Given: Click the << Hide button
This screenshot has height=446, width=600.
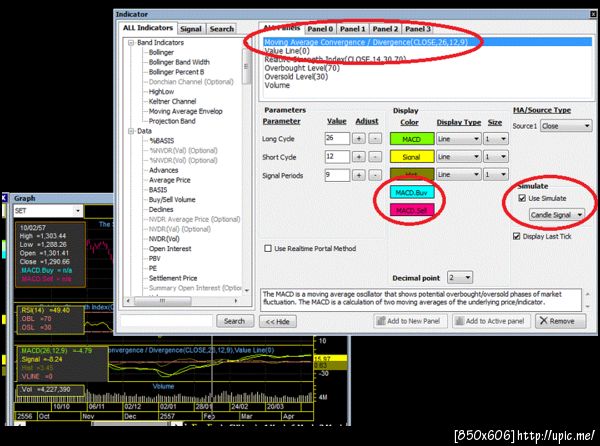Looking at the screenshot, I should [277, 321].
